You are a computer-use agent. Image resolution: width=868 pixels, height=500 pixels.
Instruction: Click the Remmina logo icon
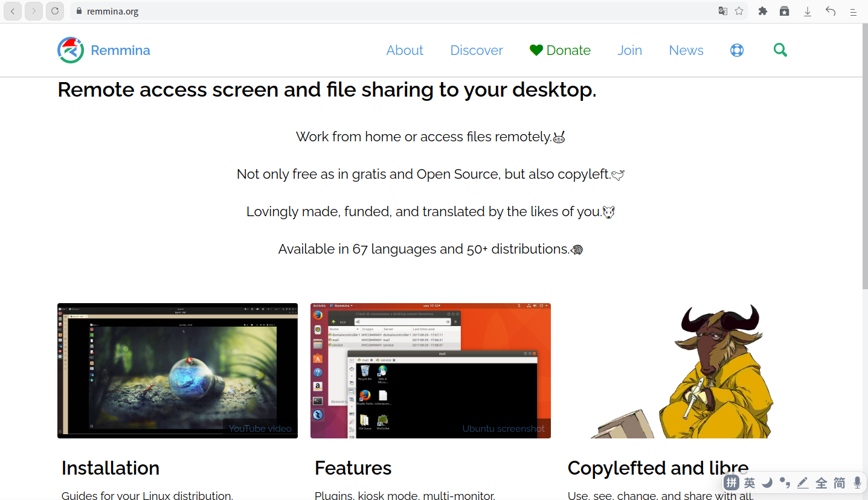point(71,50)
